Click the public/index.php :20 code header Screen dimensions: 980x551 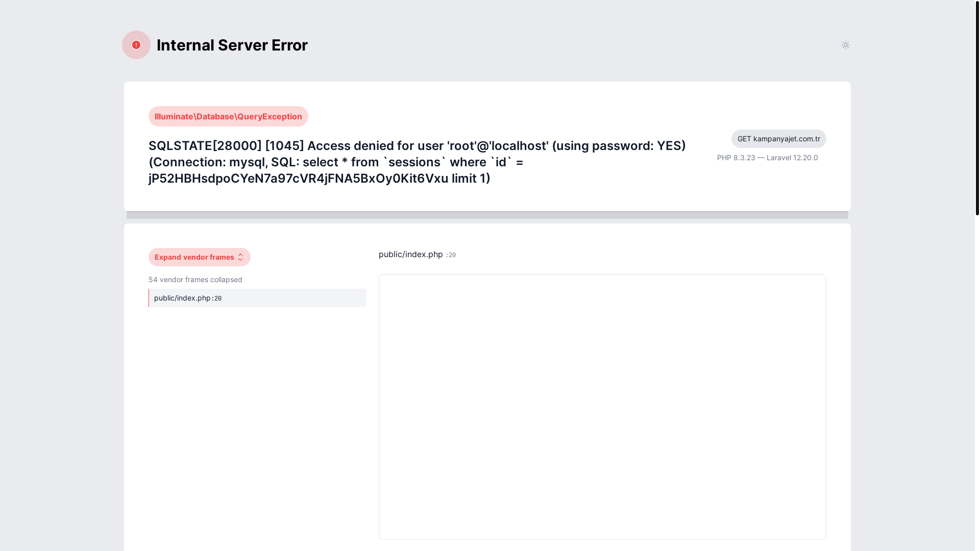pos(417,254)
